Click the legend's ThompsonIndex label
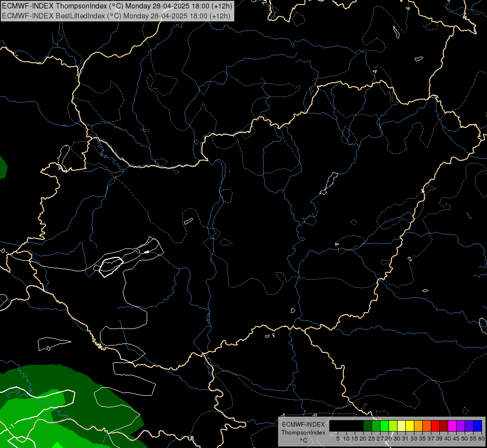Screen dimensions: 487x448 click(303, 433)
